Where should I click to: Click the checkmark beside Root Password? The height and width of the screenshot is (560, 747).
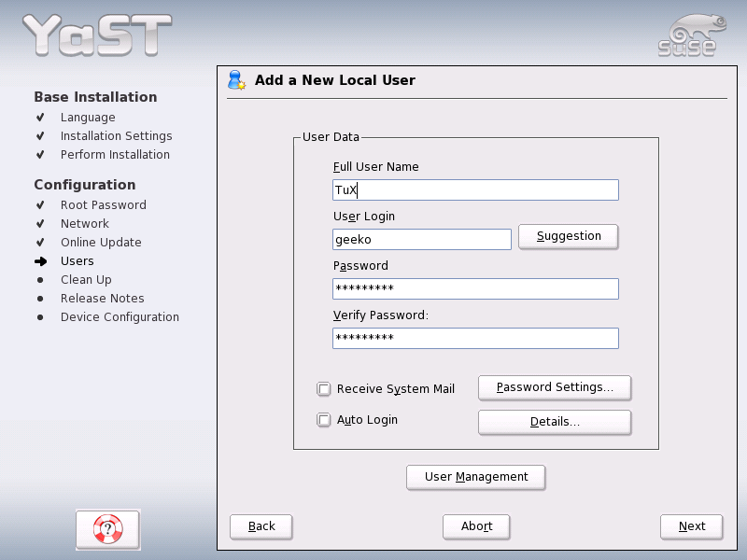coord(40,204)
